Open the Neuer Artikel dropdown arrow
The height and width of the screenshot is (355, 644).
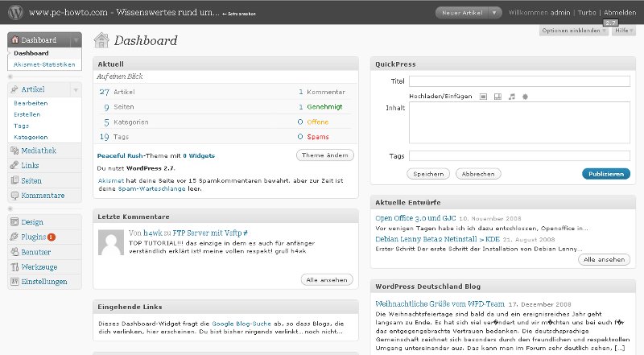[494, 13]
